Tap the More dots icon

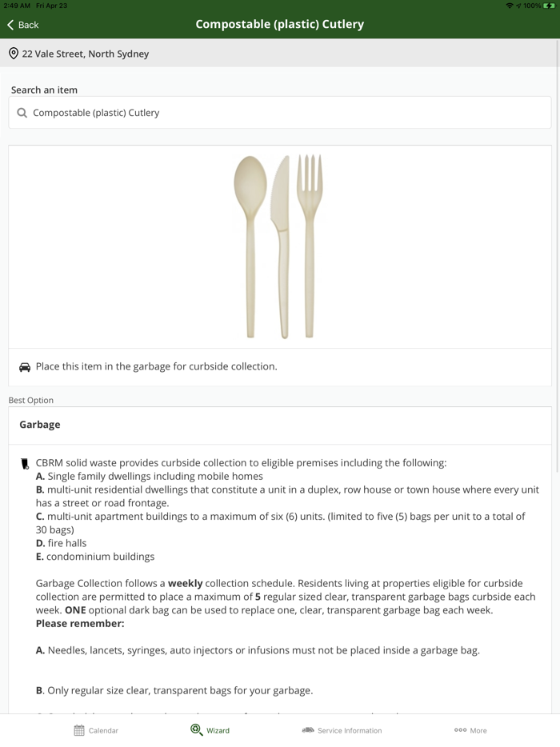point(460,730)
